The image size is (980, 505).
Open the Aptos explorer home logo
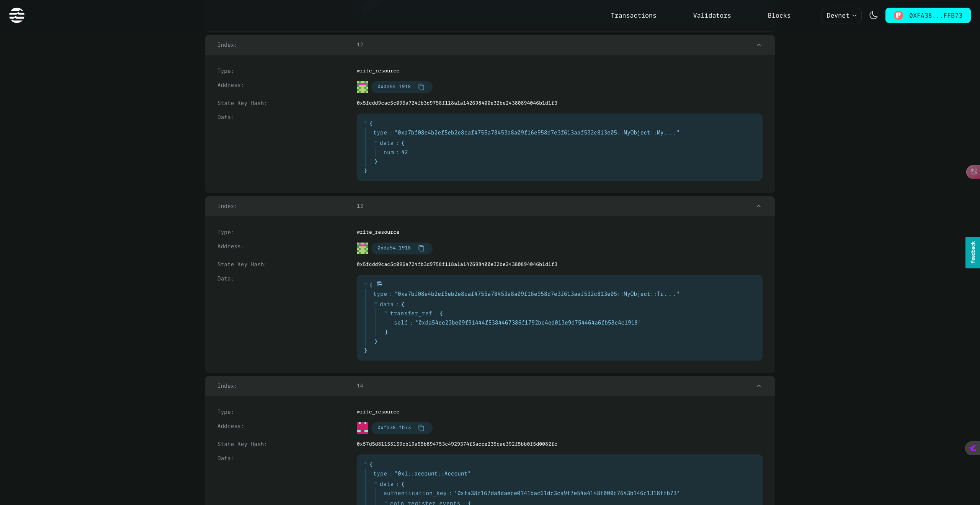17,15
